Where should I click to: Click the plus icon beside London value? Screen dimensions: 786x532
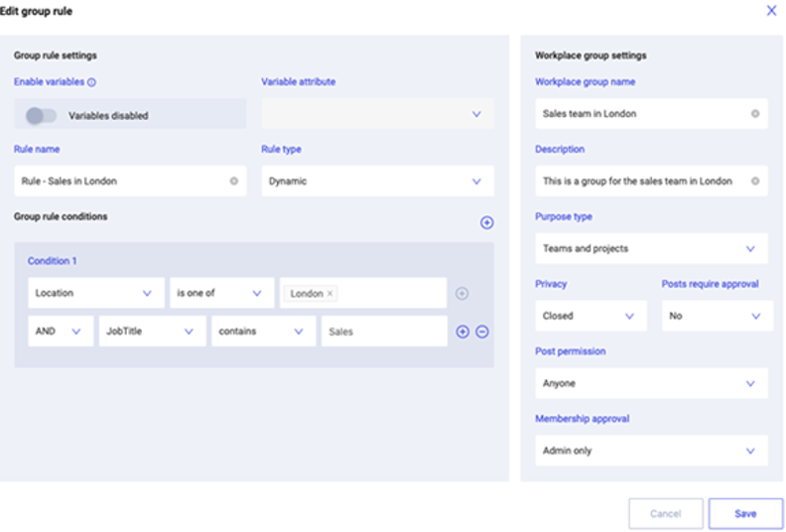(461, 294)
